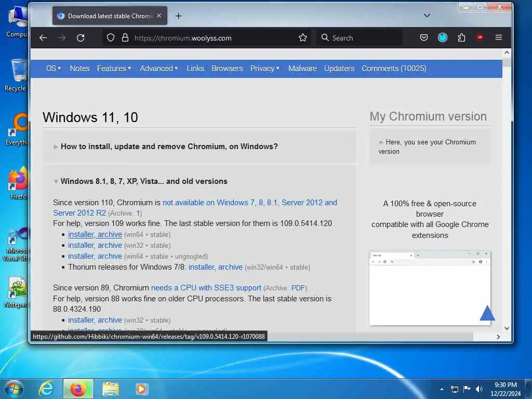The height and width of the screenshot is (399, 532).
Task: Click the network tray icon
Action: (454, 389)
